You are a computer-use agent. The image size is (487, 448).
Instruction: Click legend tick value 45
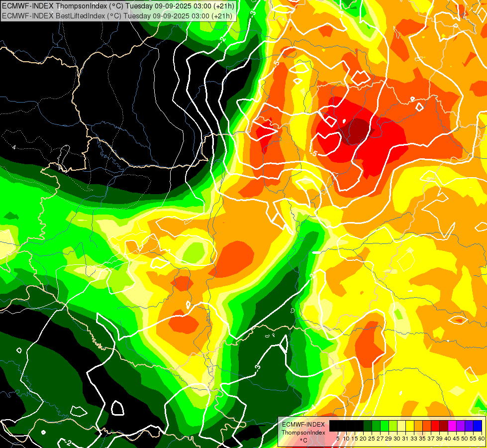pyautogui.click(x=457, y=439)
